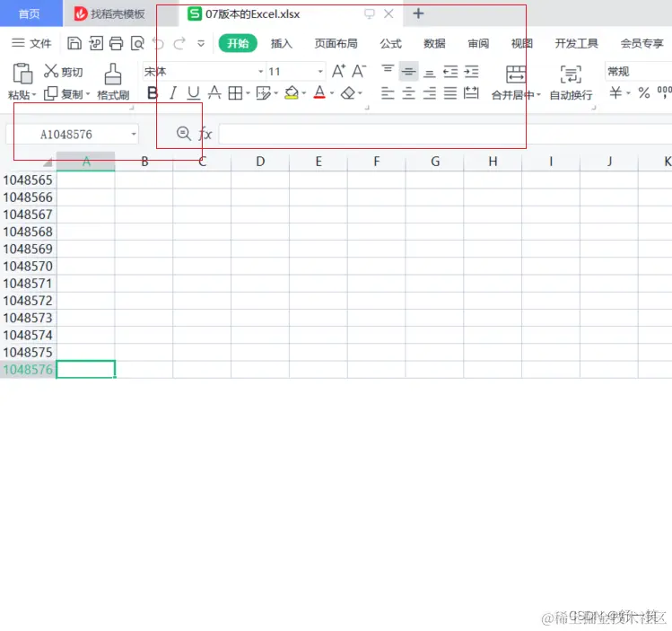Toggle Bold formatting

[x=153, y=92]
